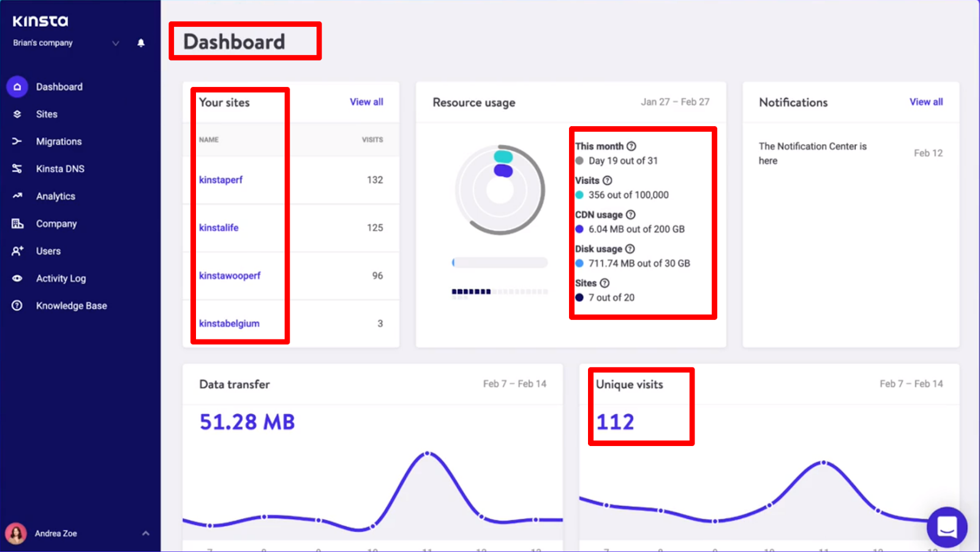Open the kinstalife site link

pyautogui.click(x=219, y=228)
